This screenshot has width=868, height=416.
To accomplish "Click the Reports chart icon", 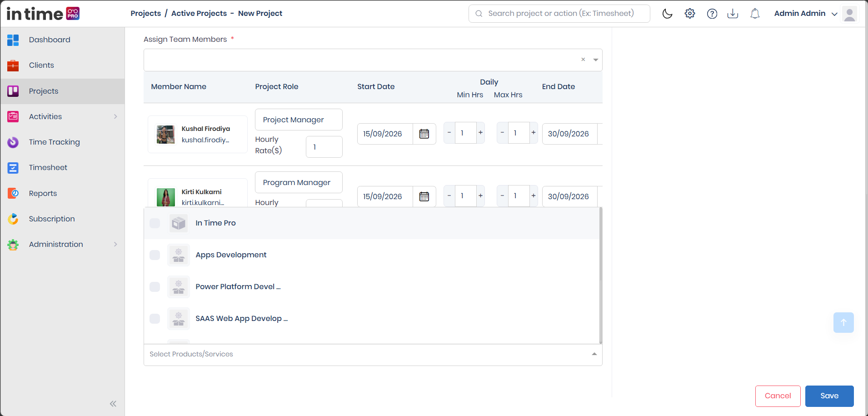I will tap(13, 193).
